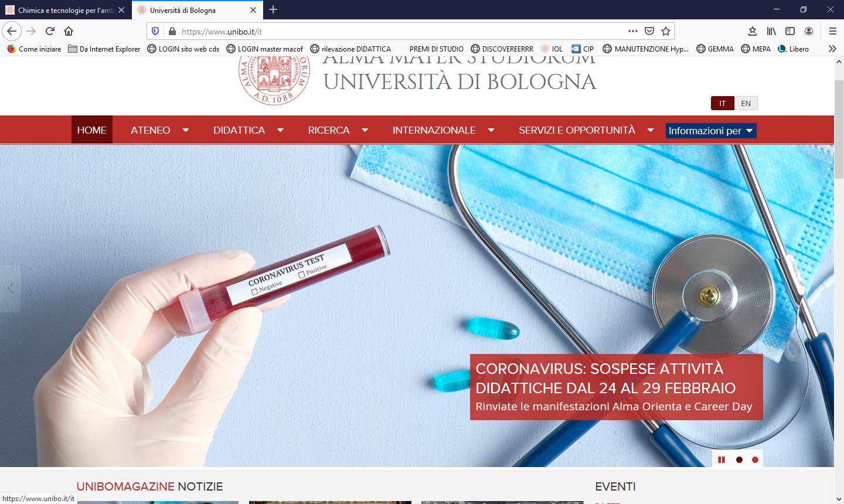Image resolution: width=844 pixels, height=504 pixels.
Task: Click the vertical page scrollbar thumb
Action: pyautogui.click(x=839, y=129)
